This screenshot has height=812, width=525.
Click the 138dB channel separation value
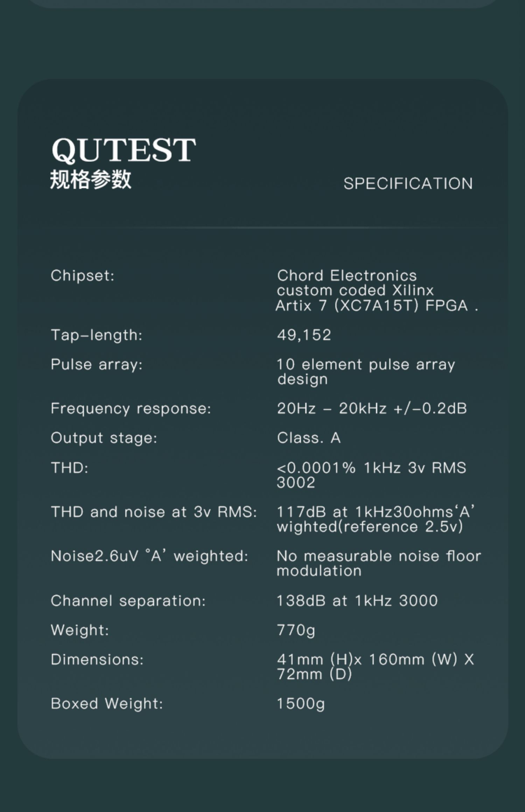coord(357,601)
